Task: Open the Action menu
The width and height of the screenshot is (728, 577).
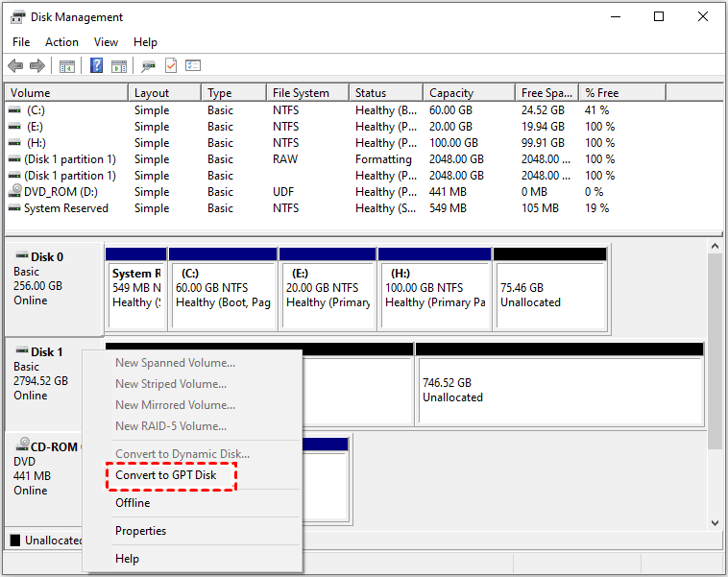Action: [x=61, y=42]
